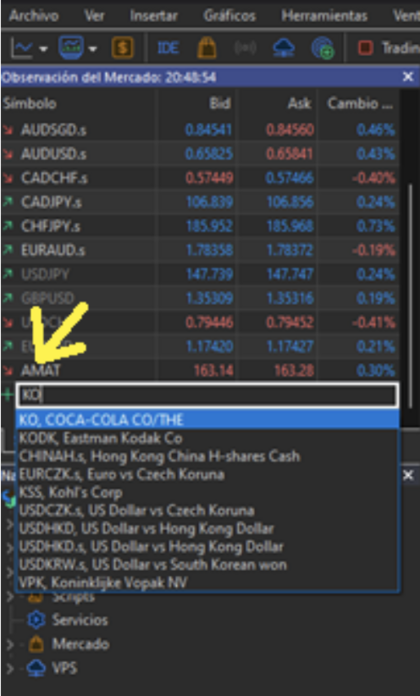Screen dimensions: 420x696
Task: Click the Servicios gear icon in Navigator
Action: [36, 620]
